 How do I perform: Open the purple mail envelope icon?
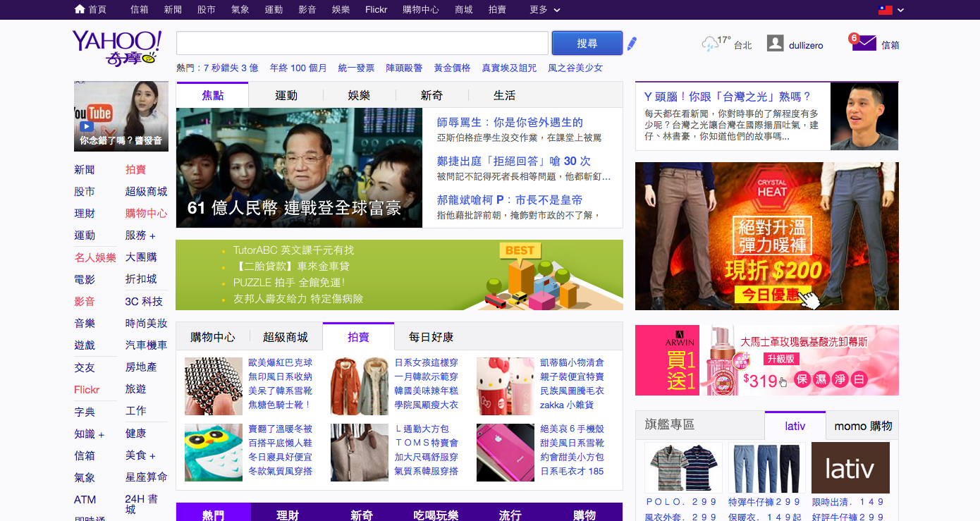[863, 42]
